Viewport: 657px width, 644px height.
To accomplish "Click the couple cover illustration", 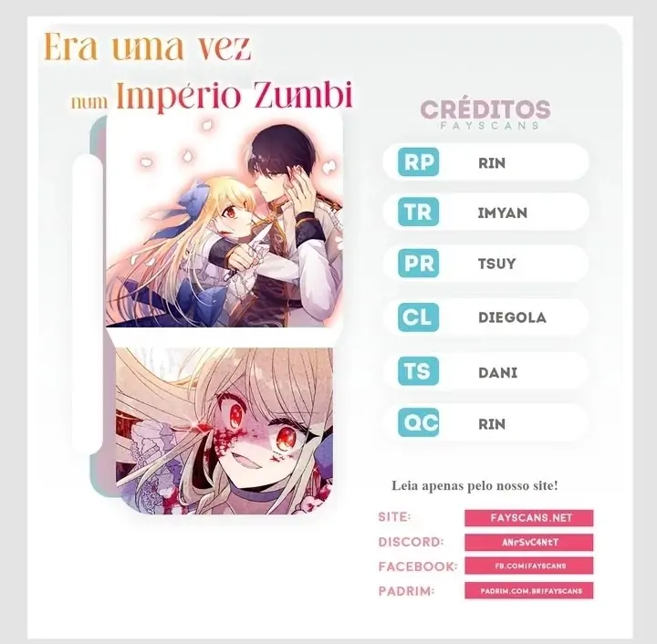I will click(x=224, y=222).
